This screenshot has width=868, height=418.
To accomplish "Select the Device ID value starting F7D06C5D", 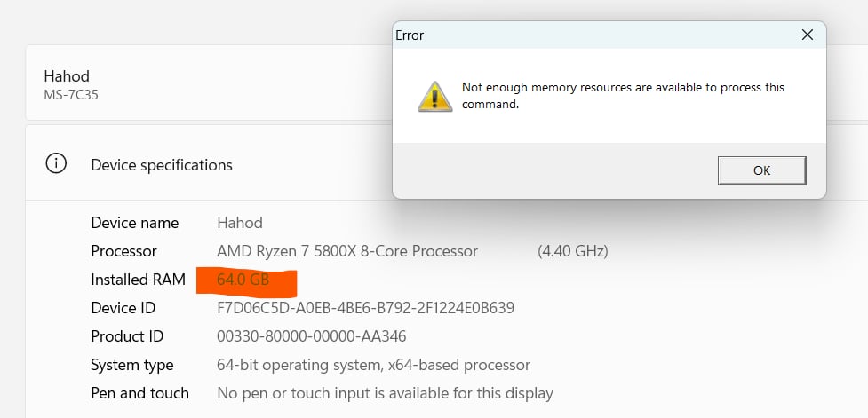I will click(x=365, y=308).
